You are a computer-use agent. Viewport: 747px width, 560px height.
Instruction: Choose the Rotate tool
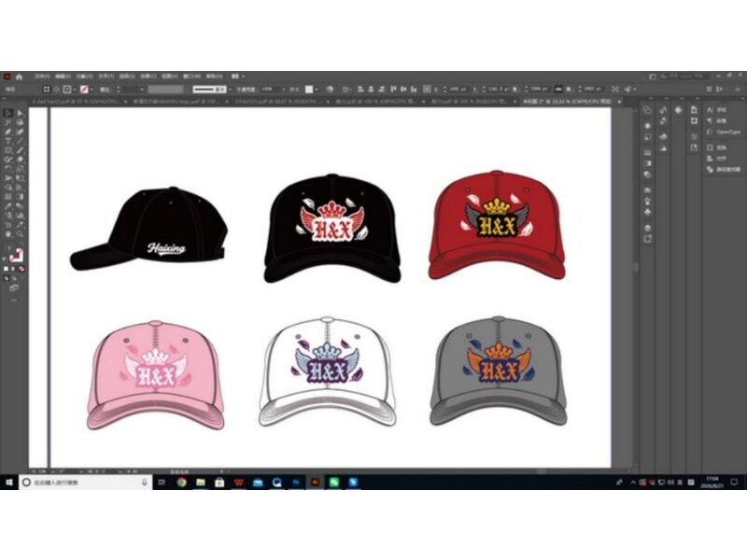(x=8, y=169)
